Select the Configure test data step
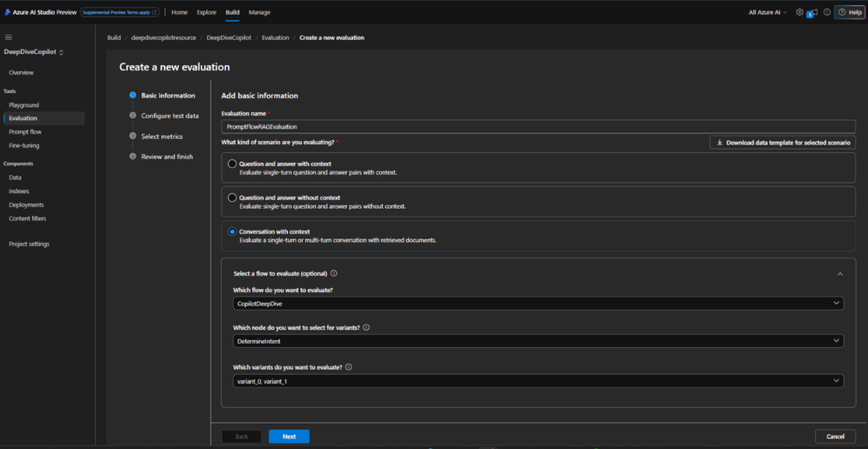This screenshot has width=868, height=449. point(164,116)
